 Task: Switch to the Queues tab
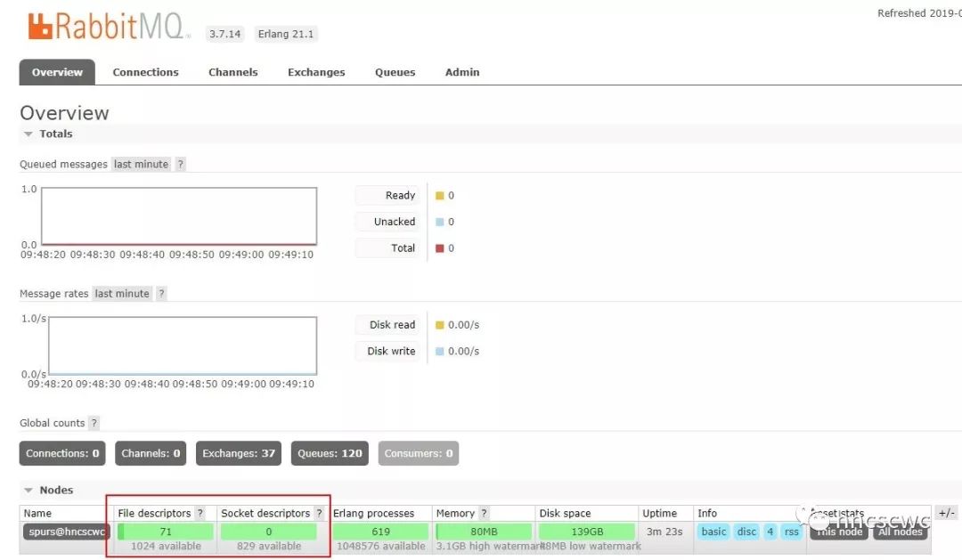click(x=395, y=72)
